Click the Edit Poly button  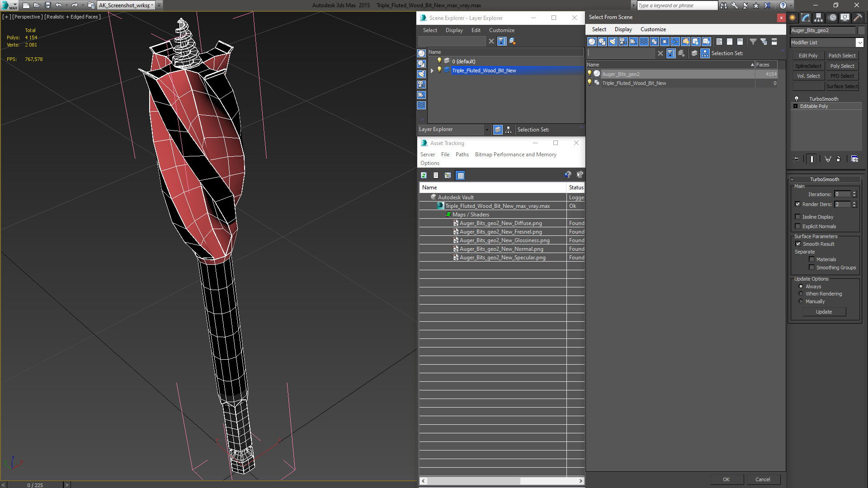808,56
